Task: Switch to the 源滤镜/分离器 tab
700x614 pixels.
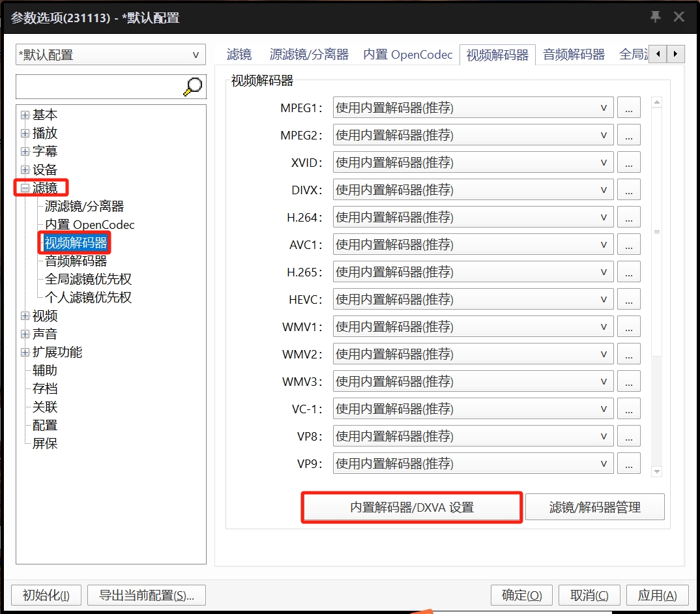Action: 309,55
